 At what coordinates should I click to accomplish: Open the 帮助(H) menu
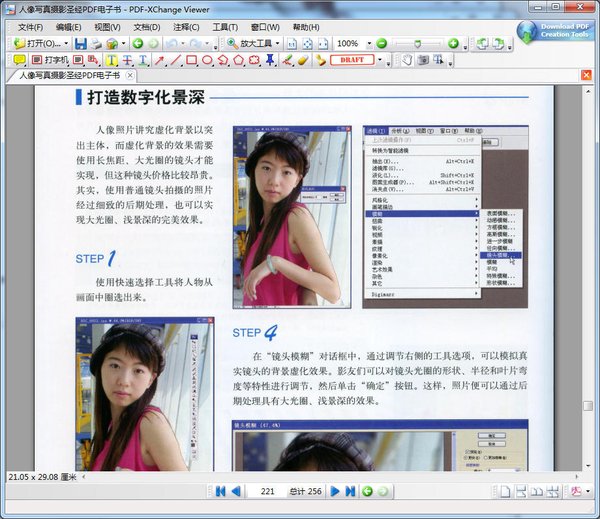click(x=306, y=27)
